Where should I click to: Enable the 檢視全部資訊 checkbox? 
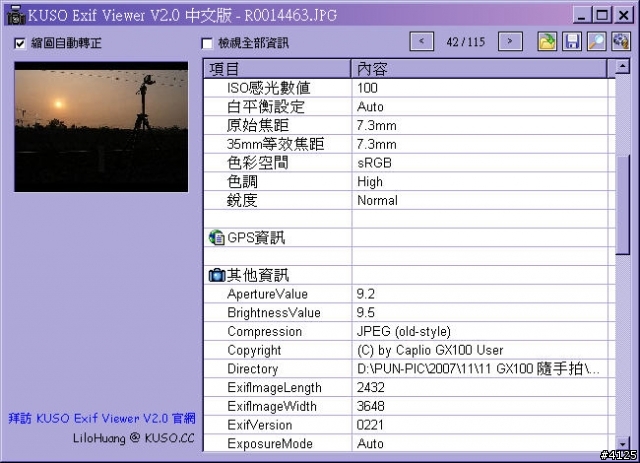[207, 43]
